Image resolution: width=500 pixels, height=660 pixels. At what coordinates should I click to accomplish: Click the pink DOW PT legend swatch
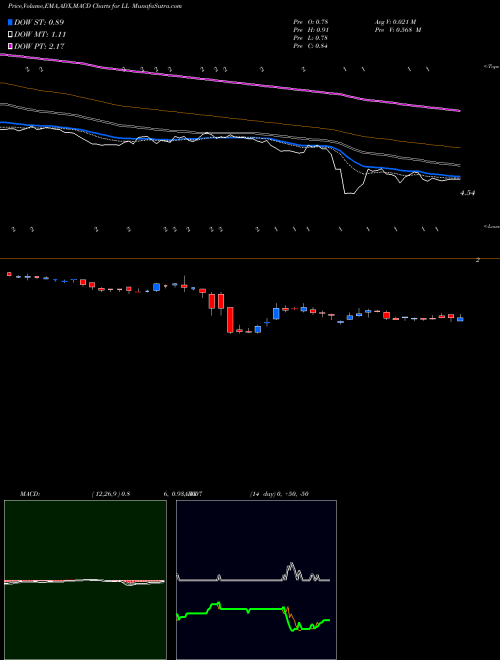tap(10, 46)
